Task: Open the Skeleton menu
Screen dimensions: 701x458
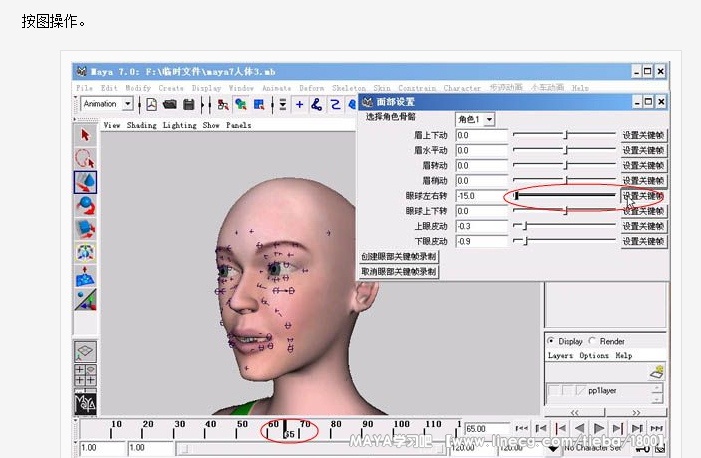Action: (349, 88)
